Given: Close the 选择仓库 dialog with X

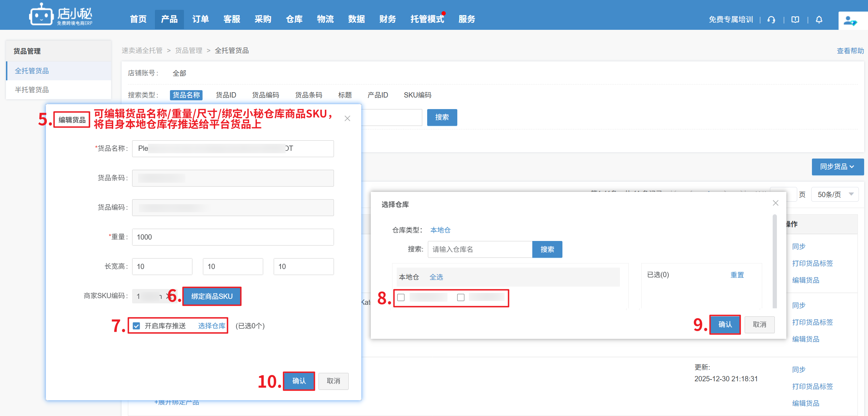Looking at the screenshot, I should tap(775, 203).
